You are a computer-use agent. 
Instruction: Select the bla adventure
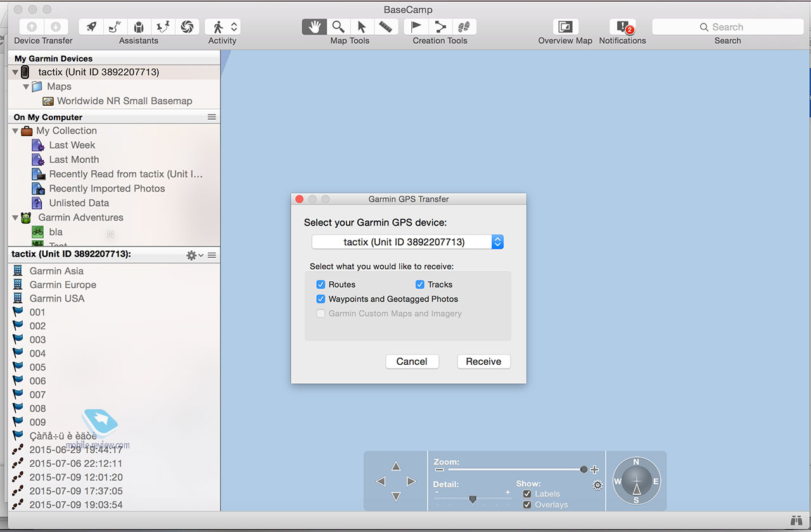[56, 232]
